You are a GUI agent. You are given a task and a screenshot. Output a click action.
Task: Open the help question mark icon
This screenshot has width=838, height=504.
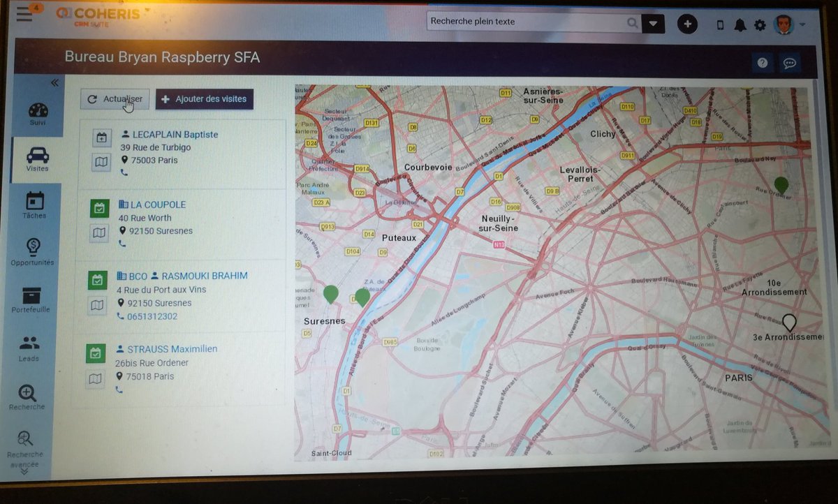coord(763,63)
